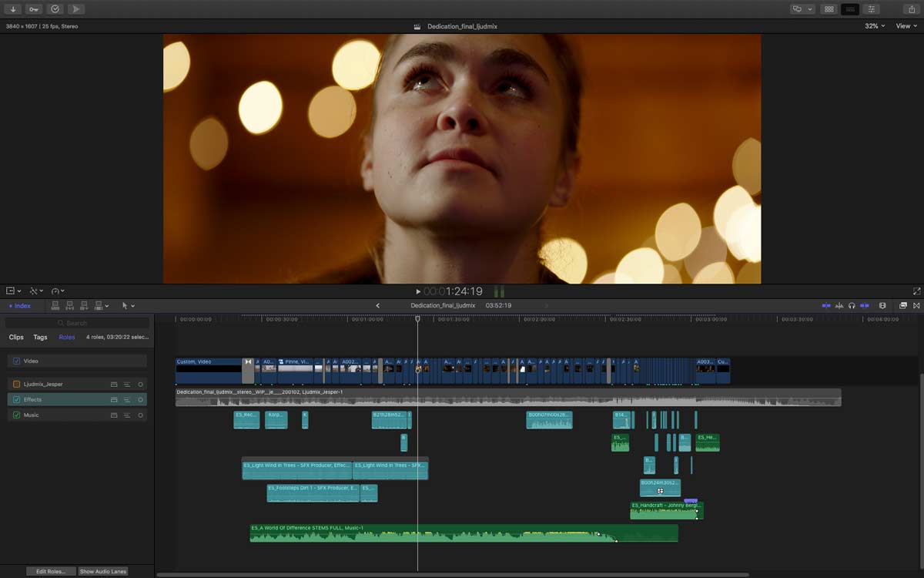Go back in timeline history
Viewport: 924px width, 578px height.
377,306
